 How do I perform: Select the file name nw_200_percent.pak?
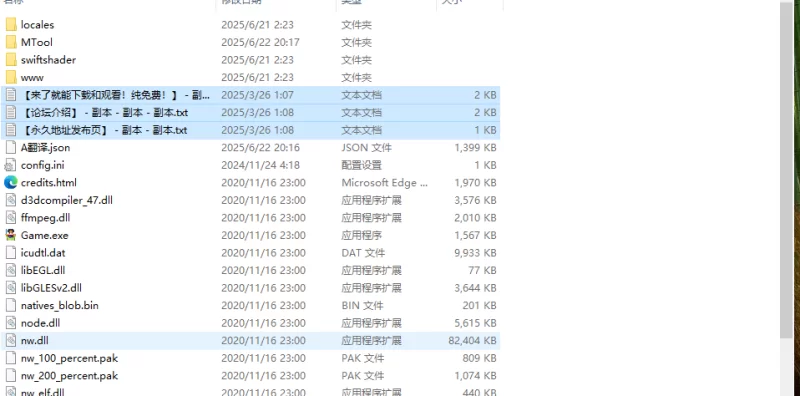click(69, 376)
